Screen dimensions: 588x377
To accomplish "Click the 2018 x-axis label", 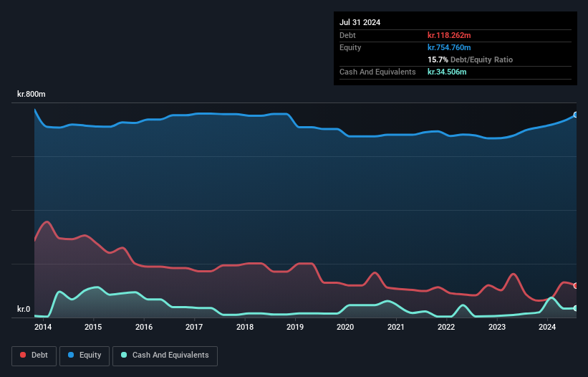I will (245, 327).
